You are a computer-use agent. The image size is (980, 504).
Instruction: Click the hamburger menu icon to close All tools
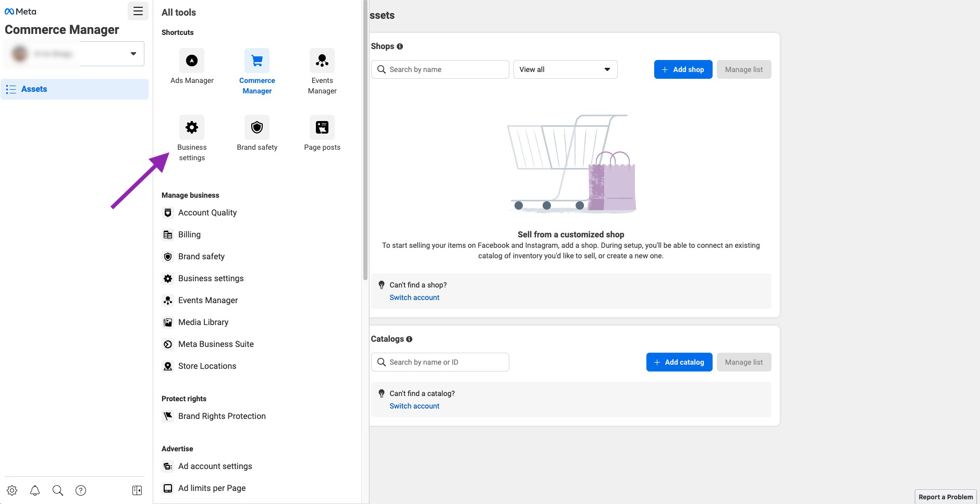[x=138, y=11]
